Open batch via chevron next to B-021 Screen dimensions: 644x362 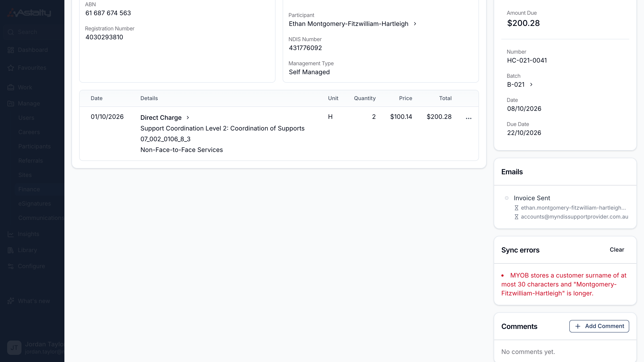click(x=531, y=85)
